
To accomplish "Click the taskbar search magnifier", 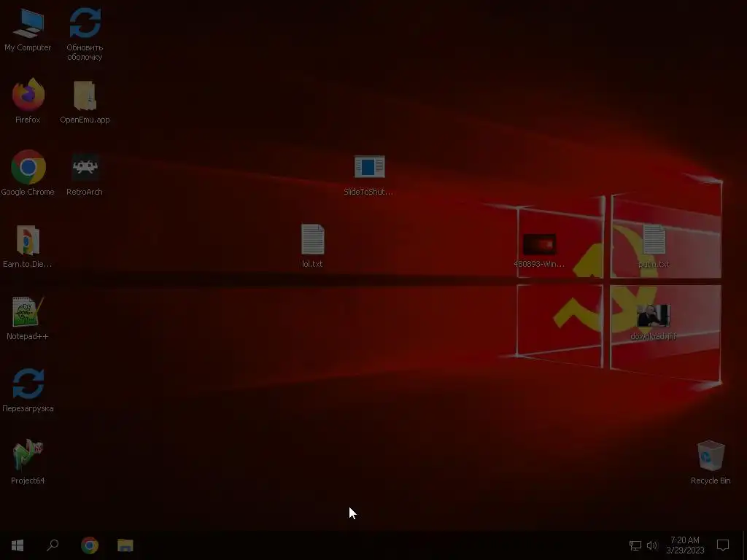I will 53,545.
